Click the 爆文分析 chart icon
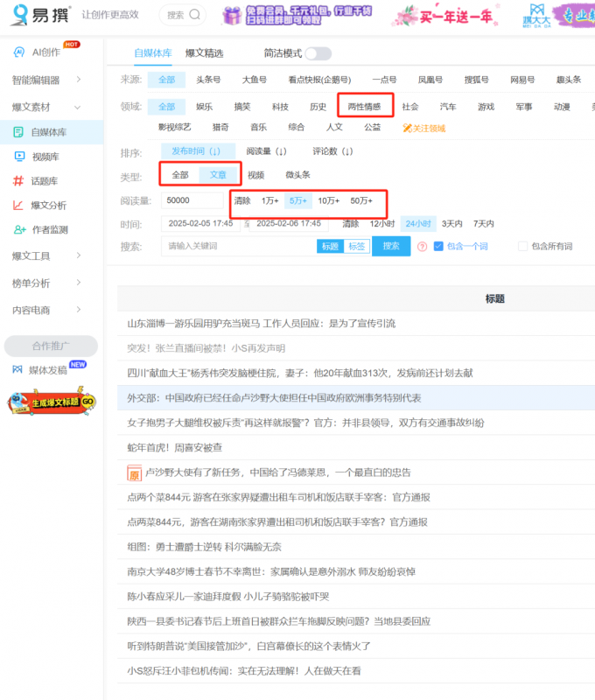Viewport: 595px width, 700px height. pyautogui.click(x=18, y=206)
